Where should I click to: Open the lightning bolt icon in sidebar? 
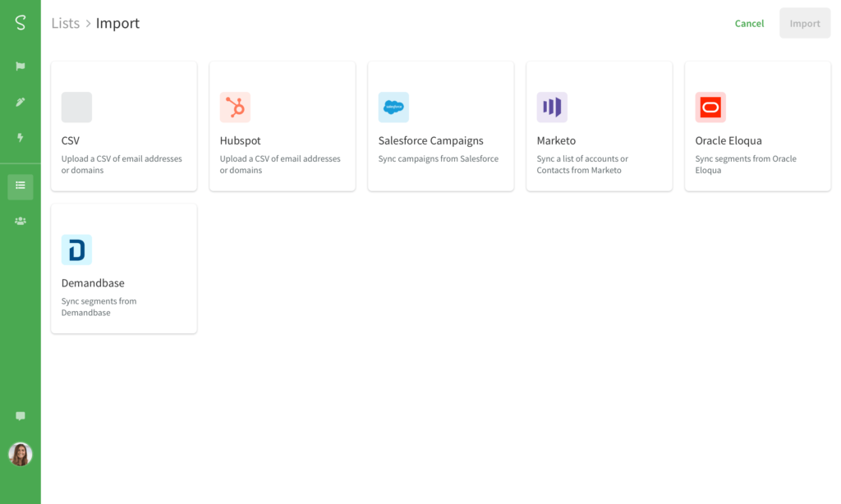[21, 138]
